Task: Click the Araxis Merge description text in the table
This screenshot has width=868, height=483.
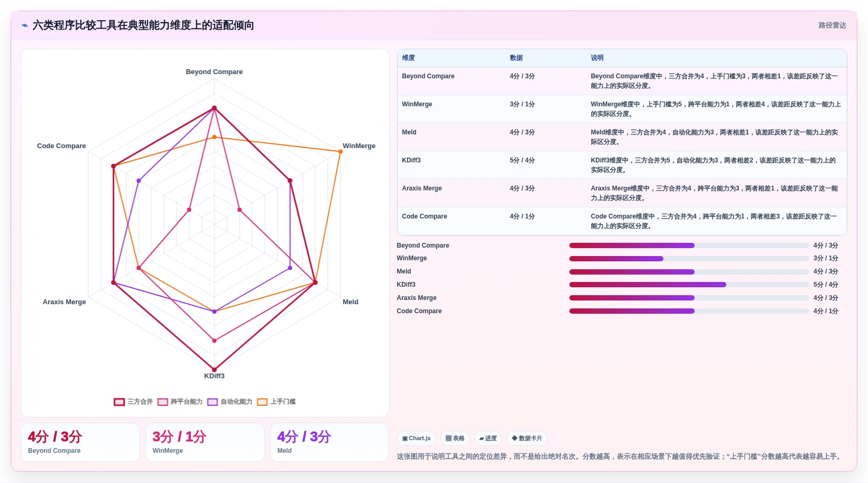Action: pos(714,193)
